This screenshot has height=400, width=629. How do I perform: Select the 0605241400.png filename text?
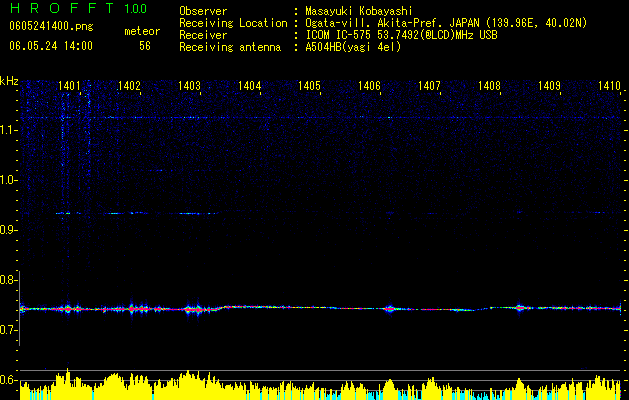pos(51,26)
